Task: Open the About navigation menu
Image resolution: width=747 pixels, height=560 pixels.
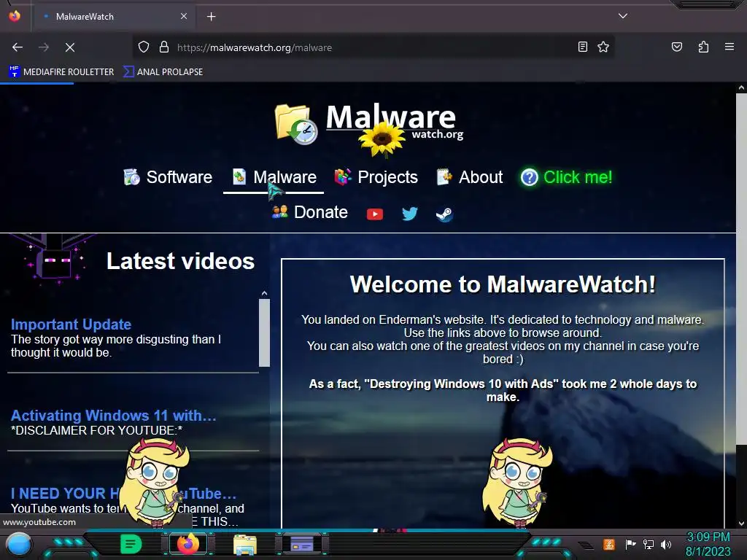Action: pos(469,177)
